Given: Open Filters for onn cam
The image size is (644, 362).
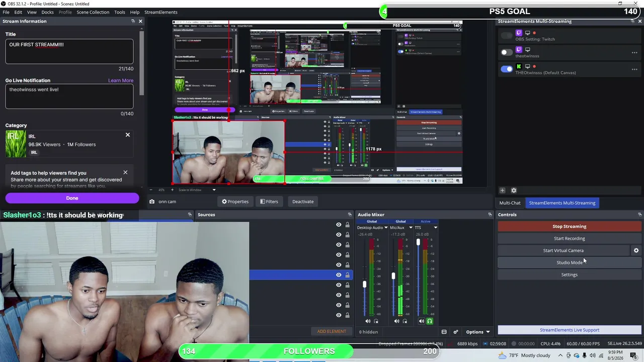Looking at the screenshot, I should [269, 202].
